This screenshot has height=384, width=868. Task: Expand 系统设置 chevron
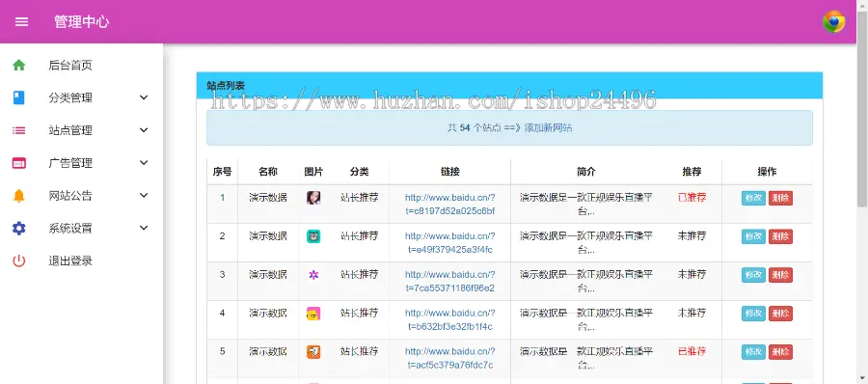coord(144,228)
